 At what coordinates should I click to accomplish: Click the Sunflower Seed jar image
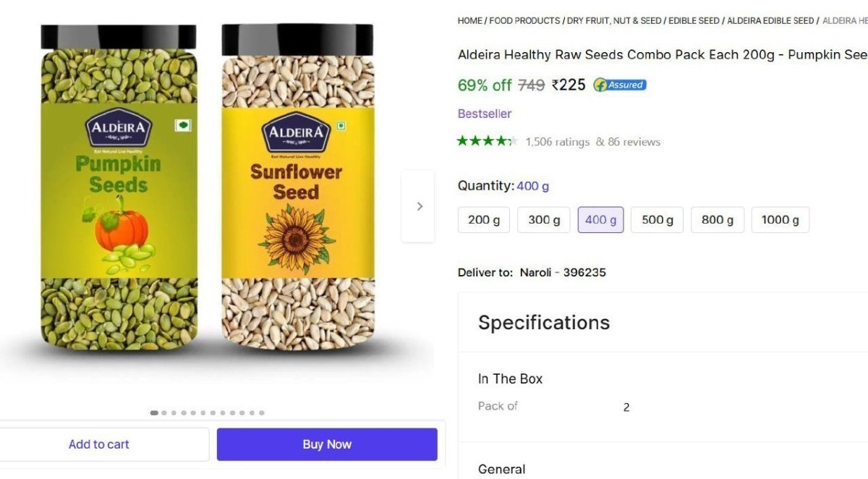click(297, 187)
